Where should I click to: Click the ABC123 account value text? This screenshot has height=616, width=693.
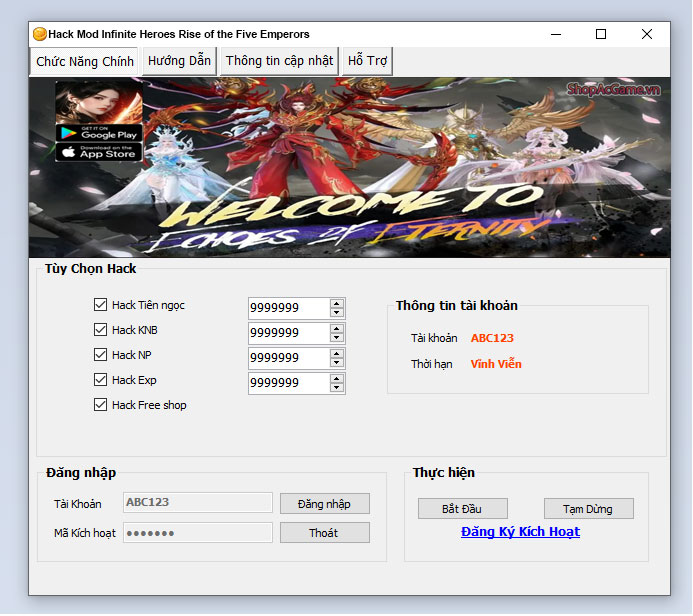pyautogui.click(x=492, y=338)
